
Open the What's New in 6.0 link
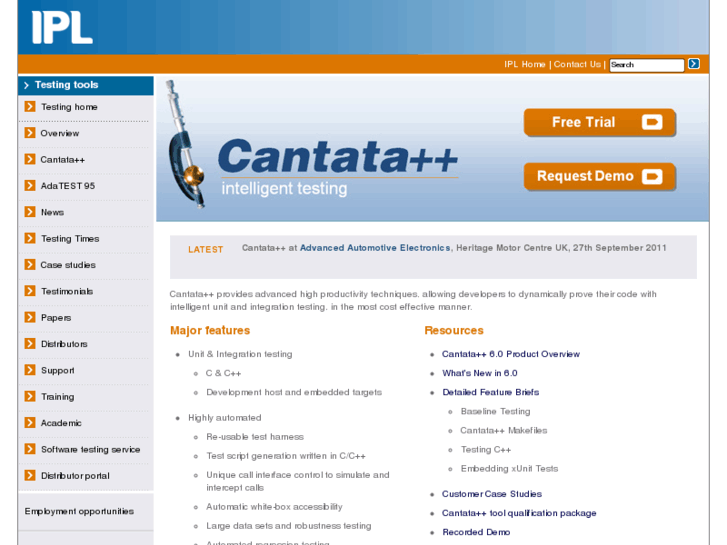click(479, 373)
